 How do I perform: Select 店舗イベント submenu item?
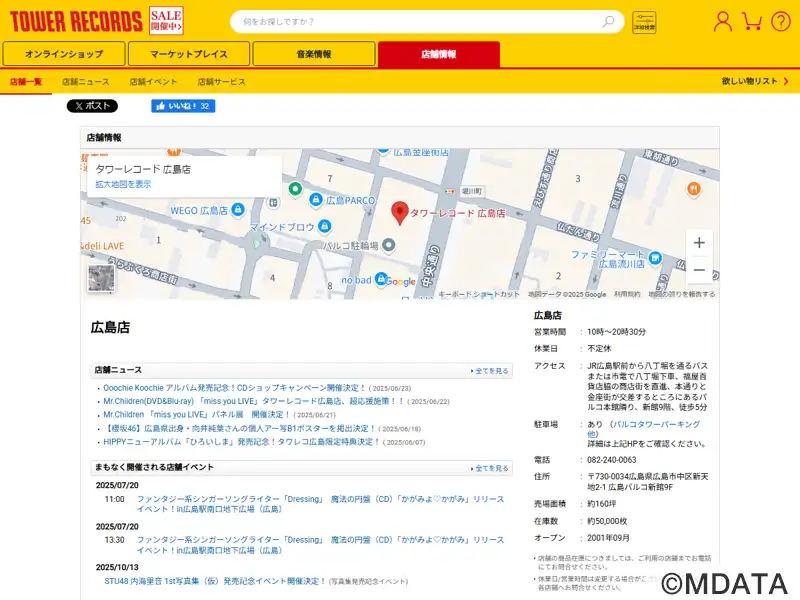153,82
